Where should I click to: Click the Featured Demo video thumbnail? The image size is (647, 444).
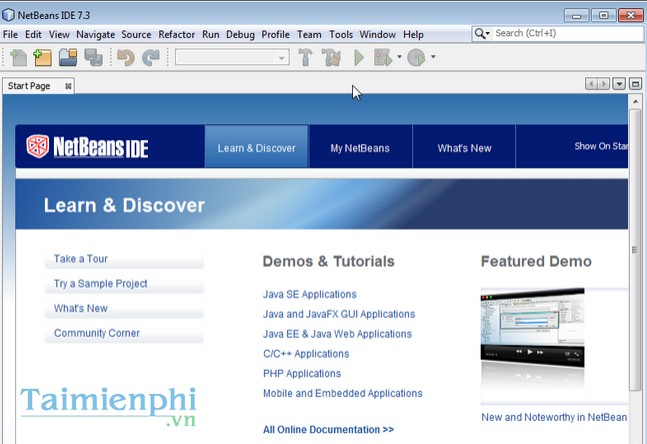(x=533, y=327)
